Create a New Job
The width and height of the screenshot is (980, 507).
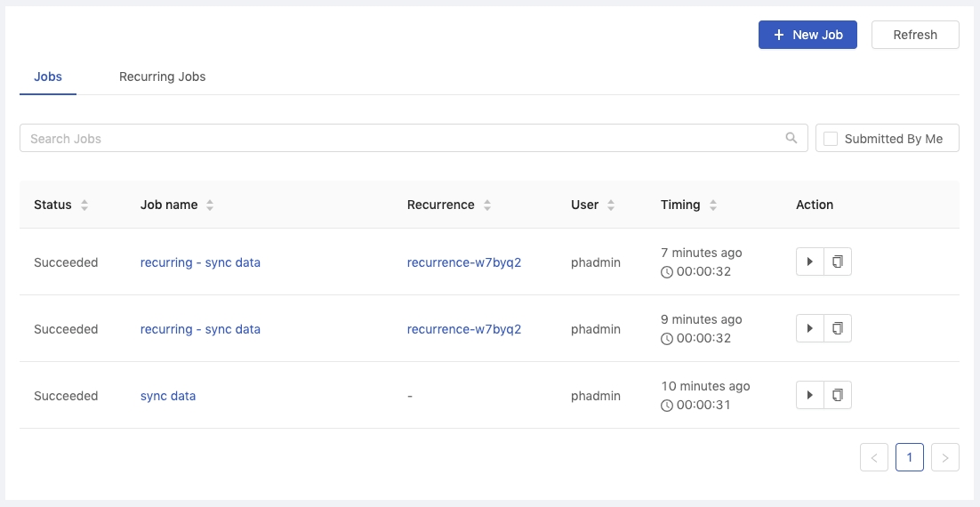807,35
